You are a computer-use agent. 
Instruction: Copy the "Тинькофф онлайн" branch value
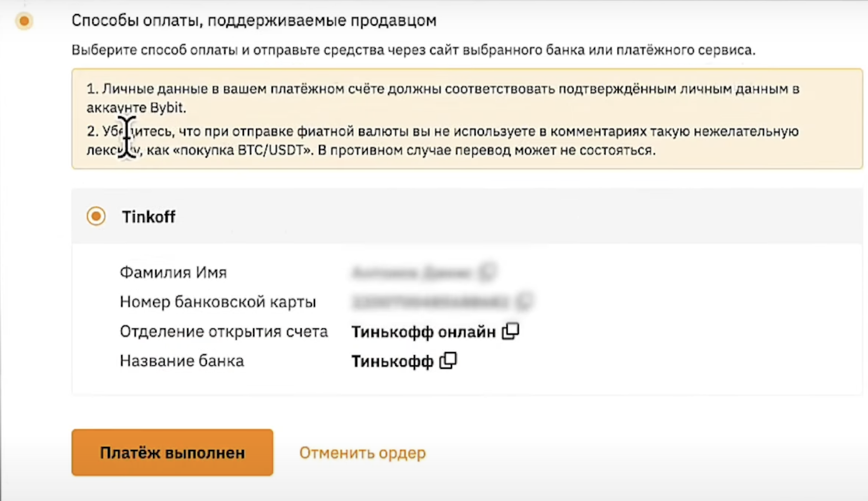click(x=511, y=331)
